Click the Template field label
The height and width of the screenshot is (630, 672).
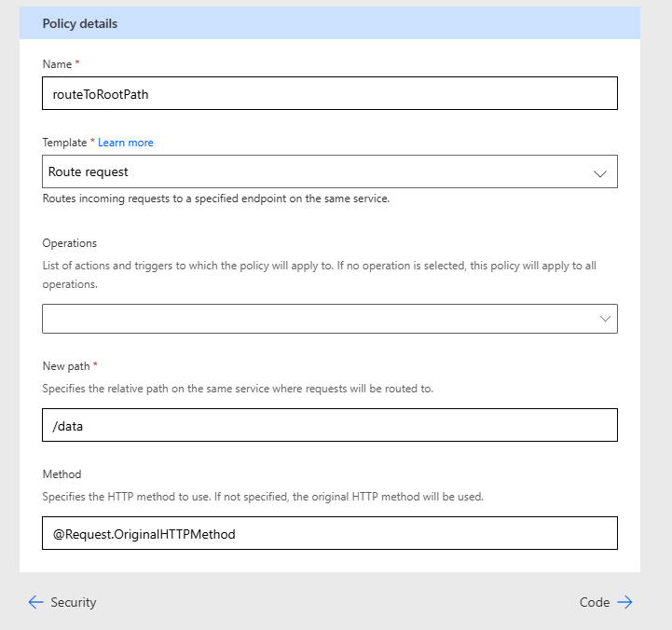coord(64,143)
